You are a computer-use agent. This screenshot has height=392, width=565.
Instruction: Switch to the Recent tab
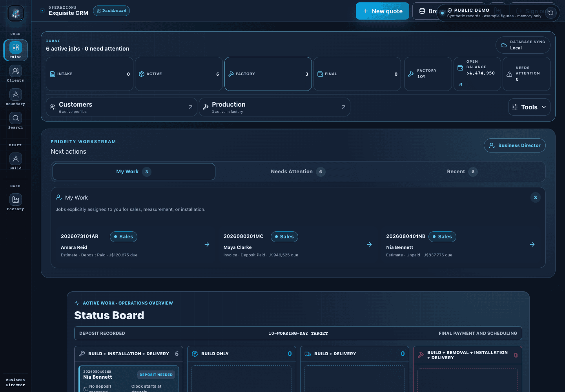point(462,172)
